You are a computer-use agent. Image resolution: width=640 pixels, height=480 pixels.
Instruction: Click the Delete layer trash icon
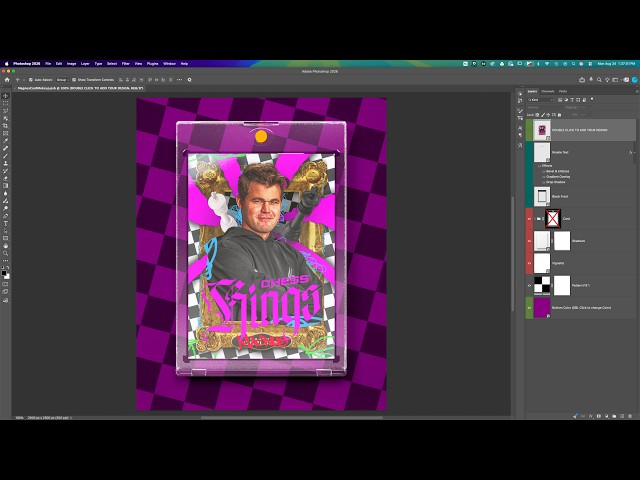click(630, 416)
